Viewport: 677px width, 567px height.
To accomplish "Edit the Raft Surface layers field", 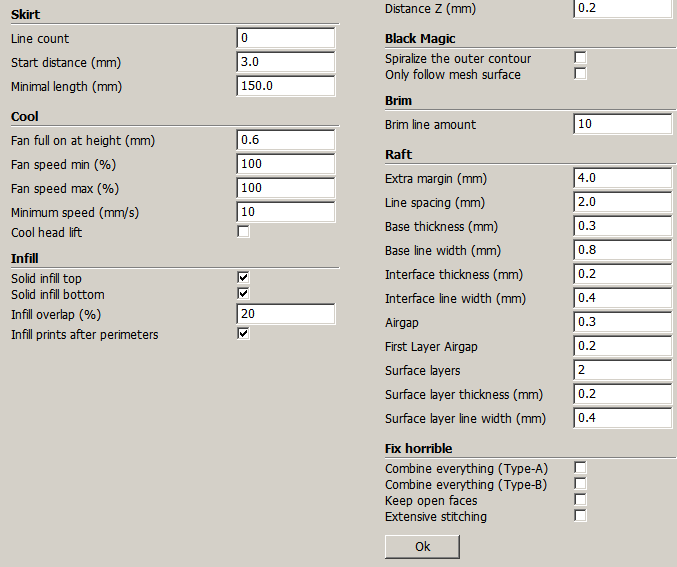I will coord(622,370).
